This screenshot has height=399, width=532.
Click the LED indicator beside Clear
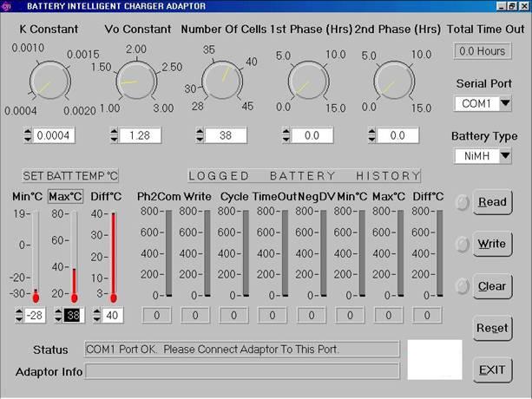click(462, 285)
